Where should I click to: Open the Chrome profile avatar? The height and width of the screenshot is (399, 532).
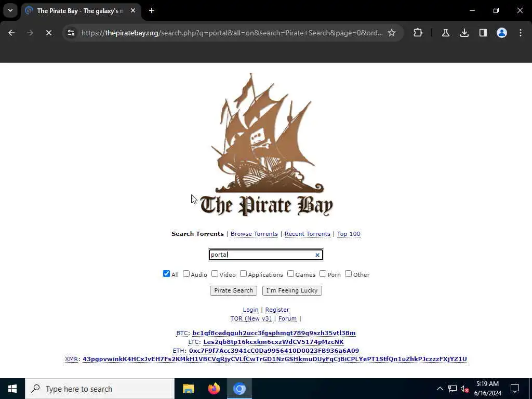502,33
